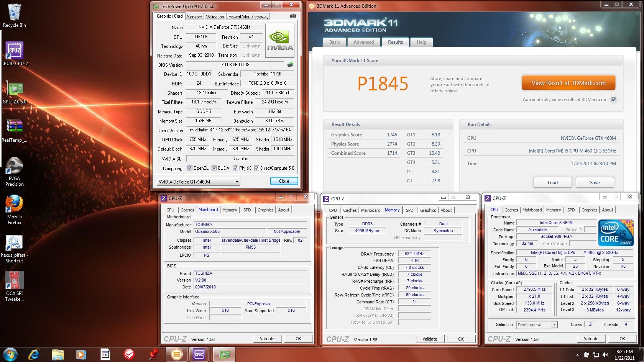Click OK in the Memory CPU-Z window

click(x=461, y=339)
